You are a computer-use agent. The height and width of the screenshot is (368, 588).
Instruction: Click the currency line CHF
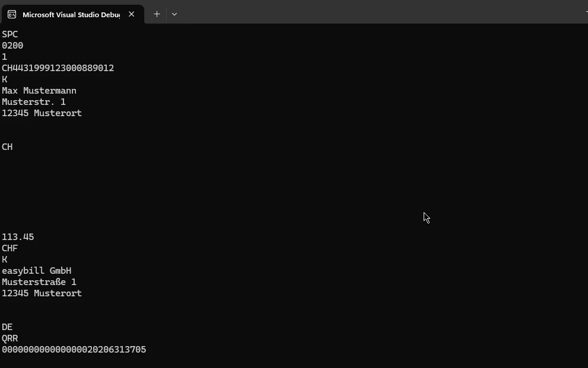pos(10,248)
